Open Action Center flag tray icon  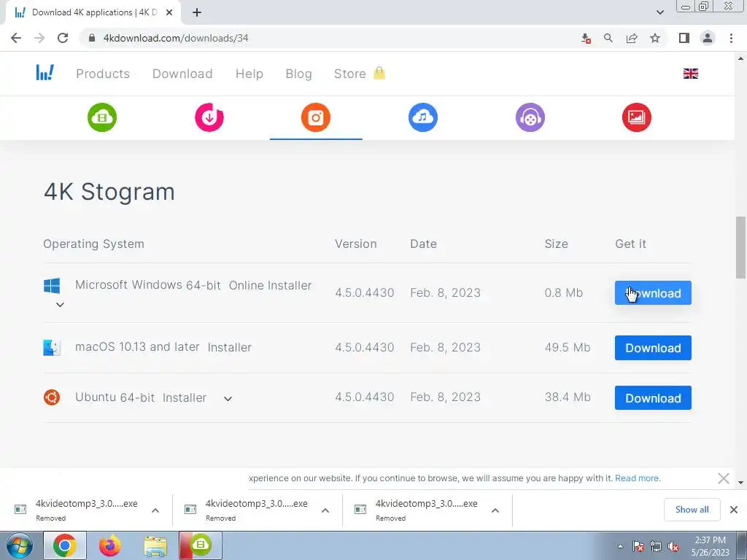[x=638, y=547]
